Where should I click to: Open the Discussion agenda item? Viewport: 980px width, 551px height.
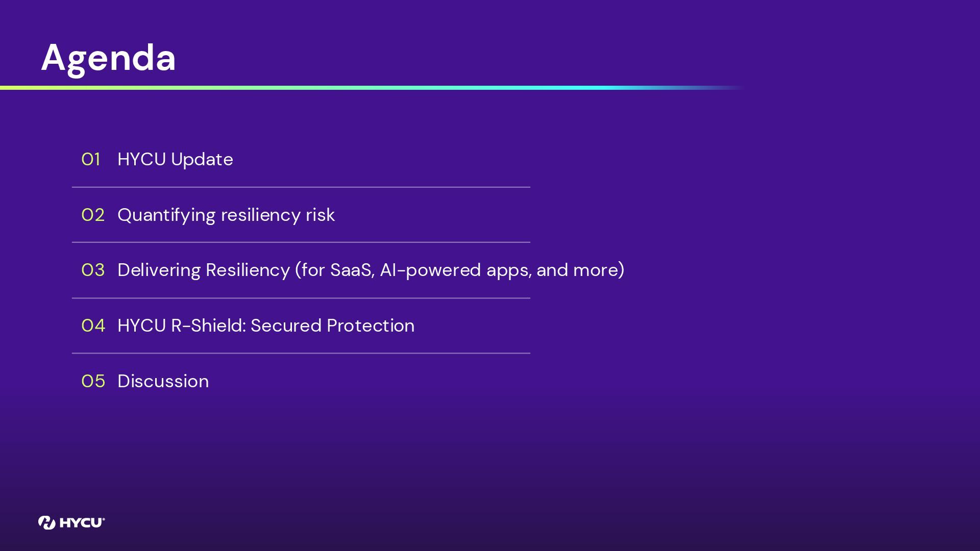point(163,381)
